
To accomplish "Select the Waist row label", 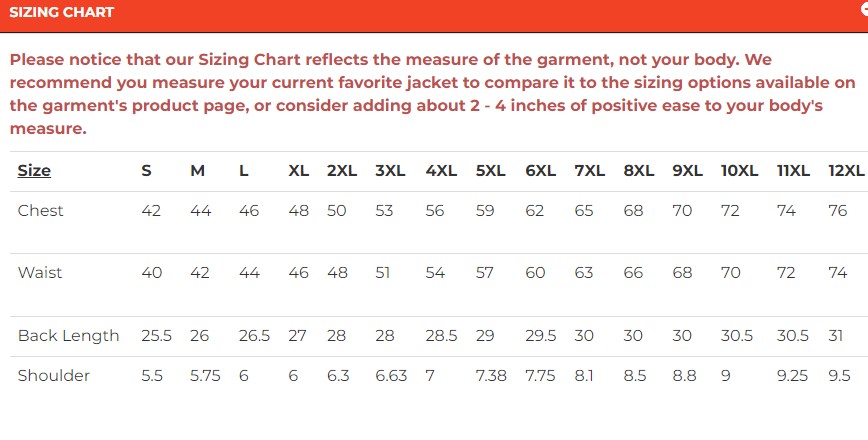I will click(40, 272).
